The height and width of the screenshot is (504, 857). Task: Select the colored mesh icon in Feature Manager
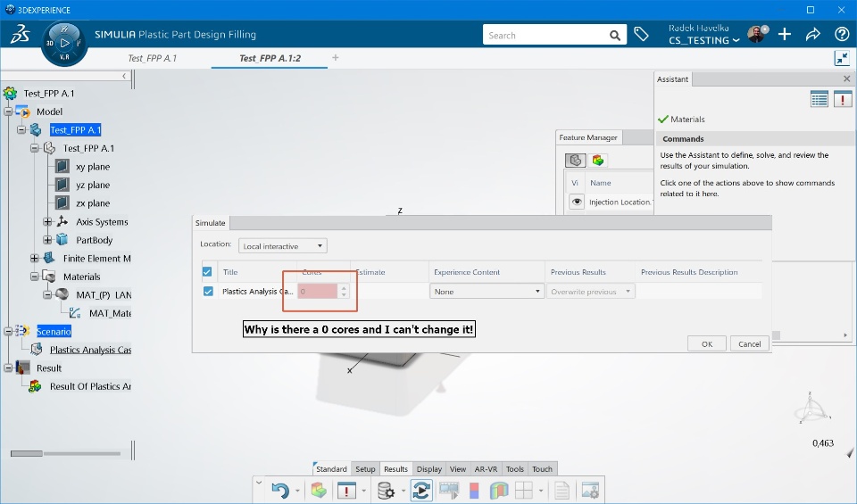pyautogui.click(x=598, y=160)
